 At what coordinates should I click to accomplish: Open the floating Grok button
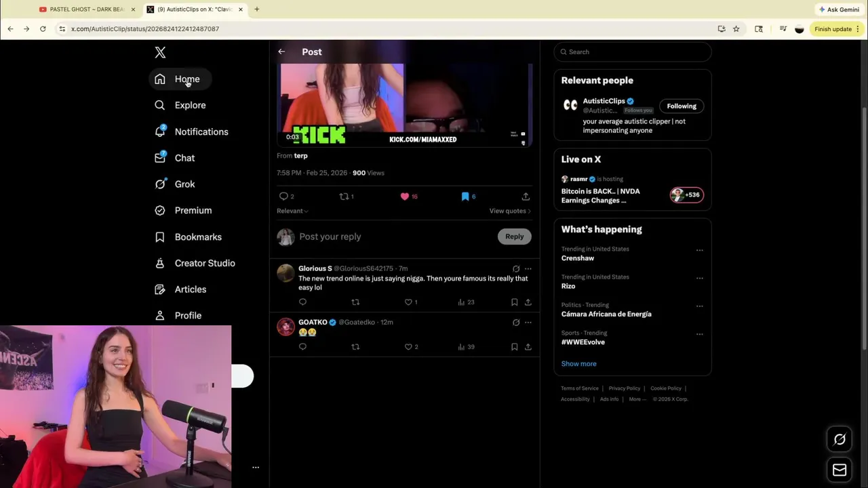(x=840, y=440)
